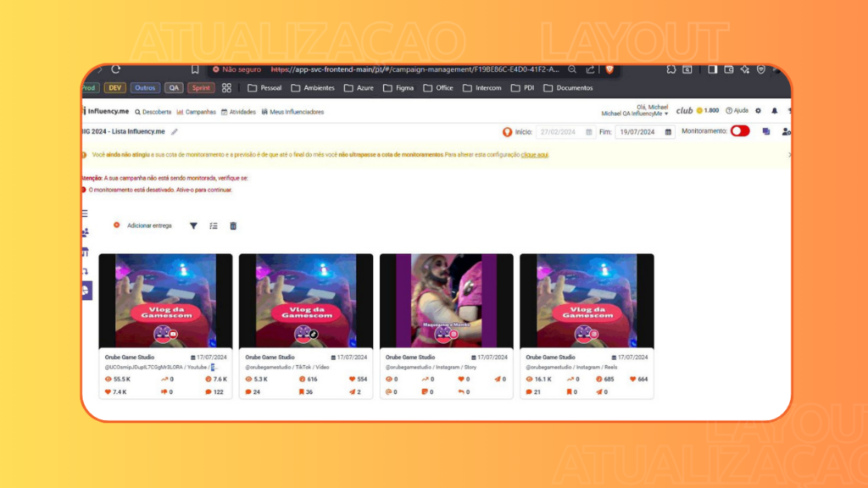The image size is (868, 488).
Task: Open the Instagram Story post thumbnail
Action: pyautogui.click(x=446, y=301)
